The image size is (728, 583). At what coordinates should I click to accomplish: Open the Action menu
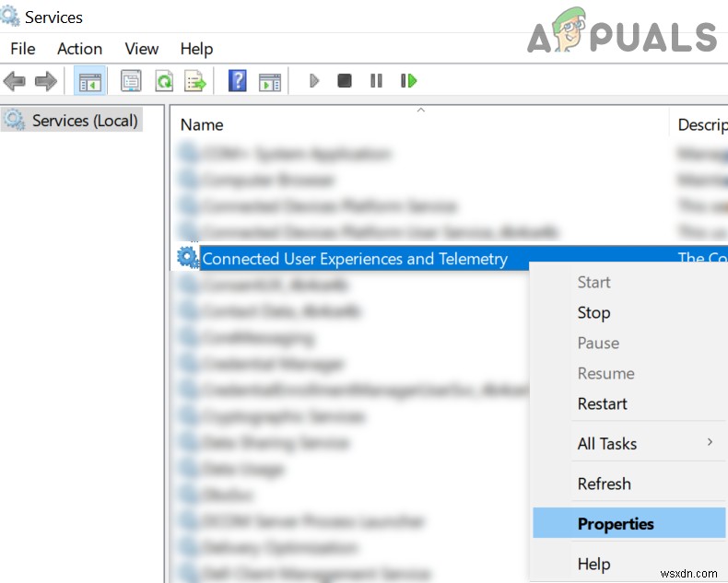(x=79, y=49)
